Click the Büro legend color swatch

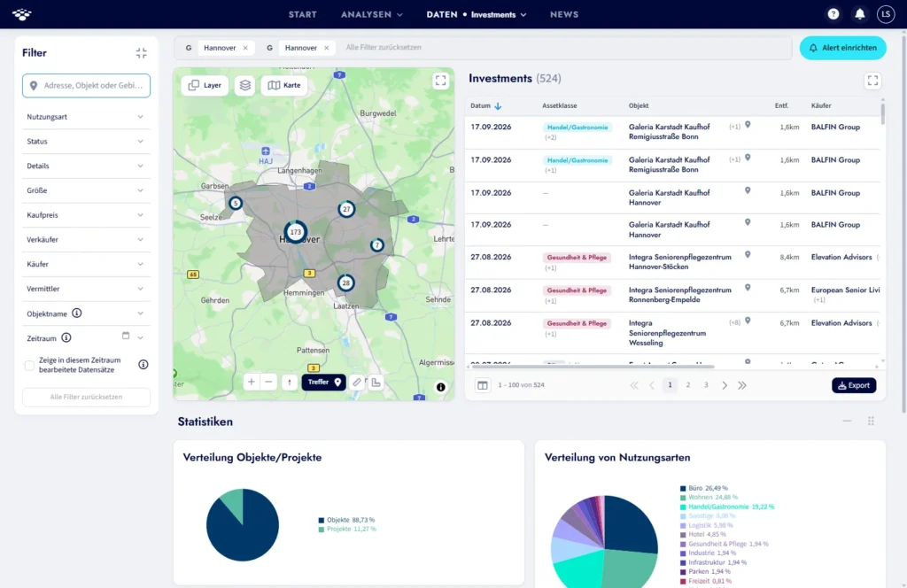683,489
